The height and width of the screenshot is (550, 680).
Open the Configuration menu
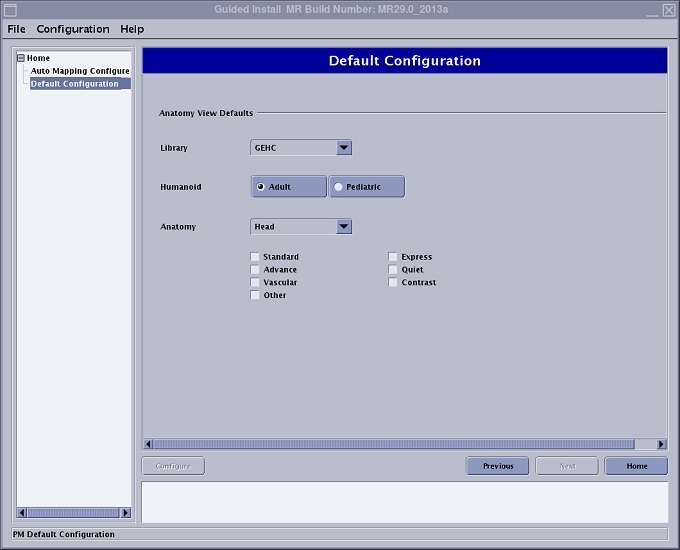(x=73, y=29)
